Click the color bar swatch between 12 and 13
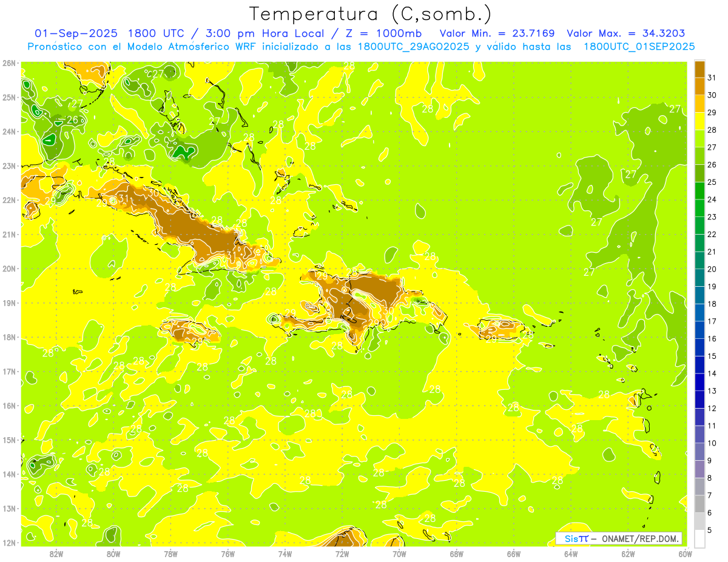 tap(699, 399)
